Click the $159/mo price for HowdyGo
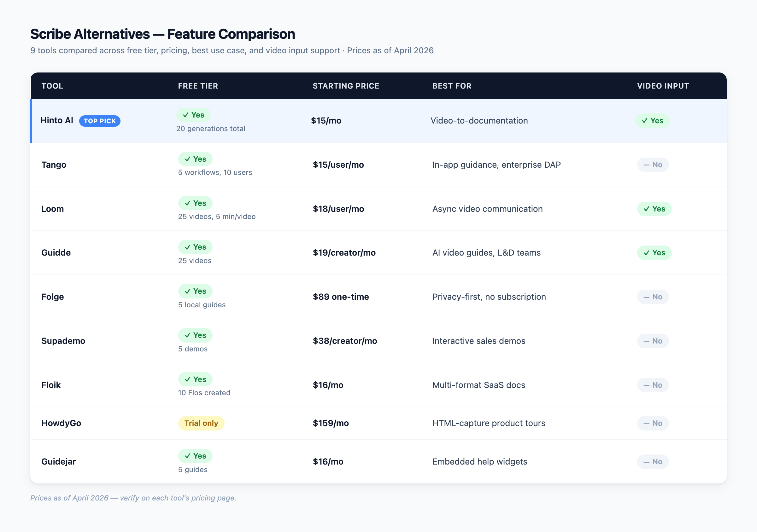The width and height of the screenshot is (757, 532). [331, 423]
